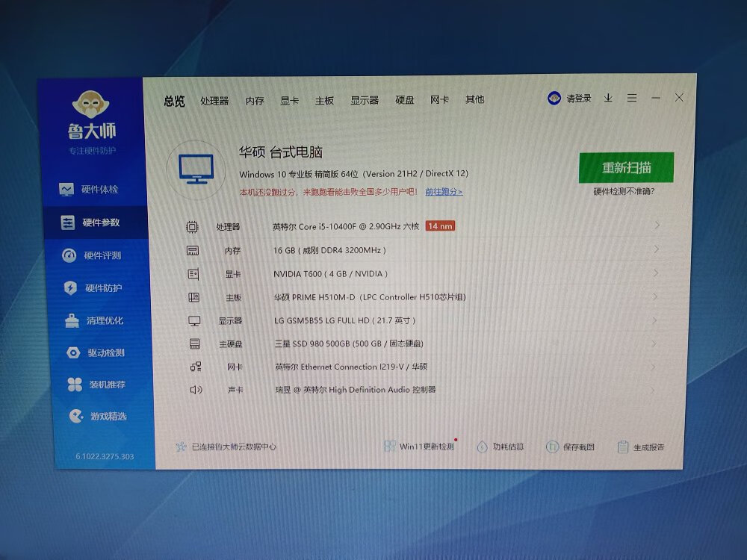Expand the 显卡 row chevron
The image size is (747, 560).
pyautogui.click(x=656, y=273)
